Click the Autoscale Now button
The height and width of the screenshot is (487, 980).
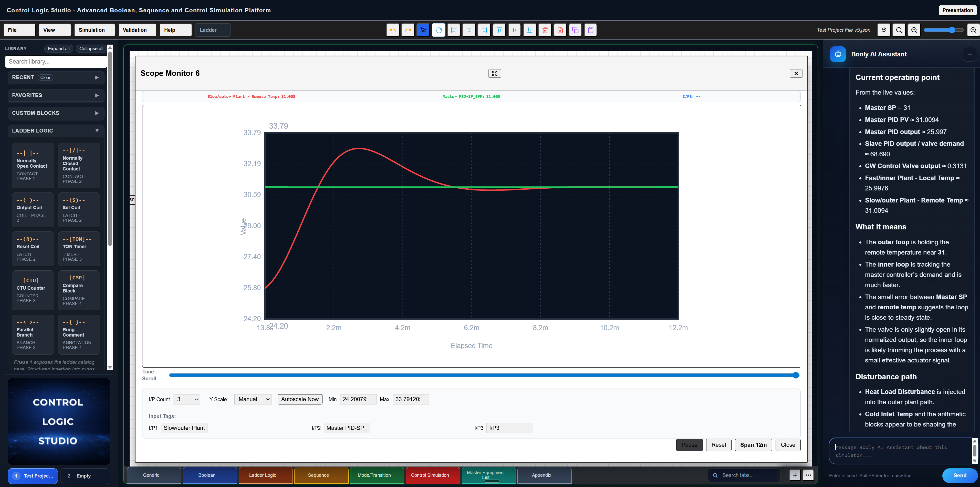point(300,399)
